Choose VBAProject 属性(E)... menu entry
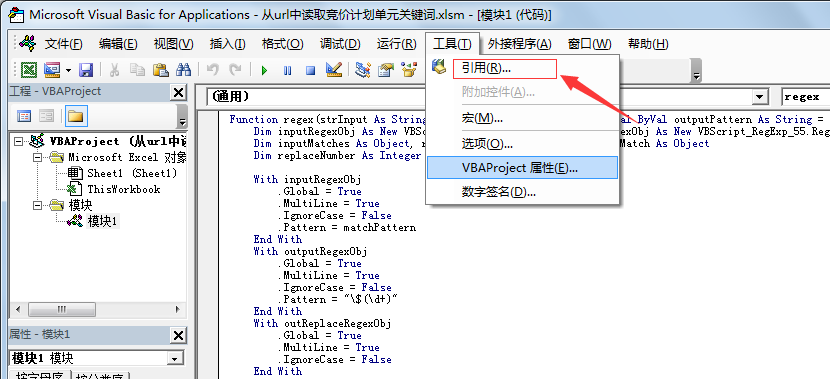Viewport: 830px width, 379px height. (x=523, y=168)
